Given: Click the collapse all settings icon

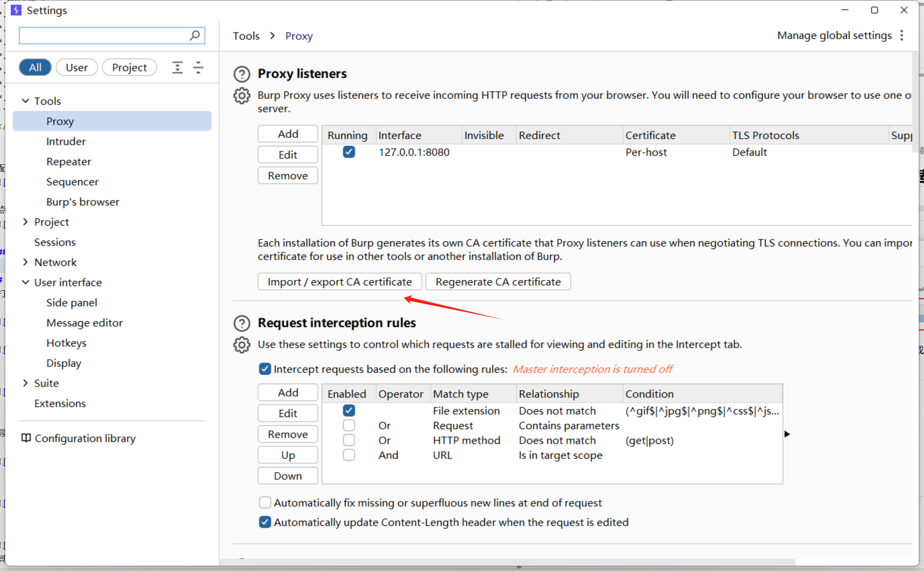Looking at the screenshot, I should click(x=198, y=68).
